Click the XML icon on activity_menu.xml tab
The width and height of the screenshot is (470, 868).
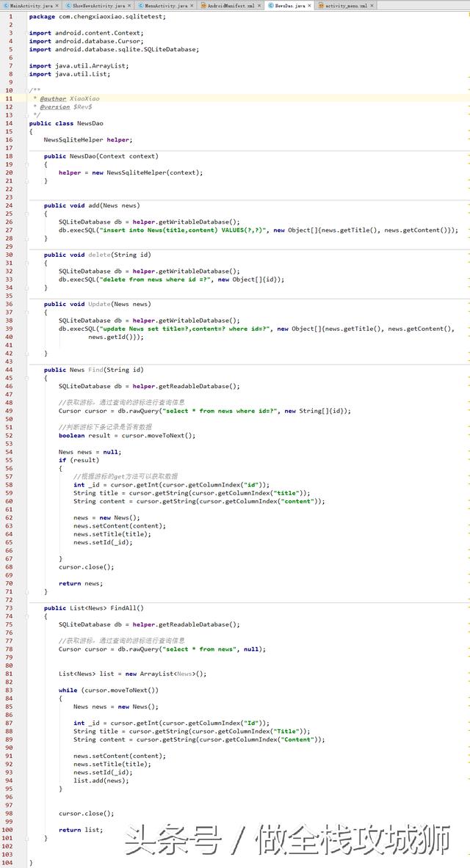(x=322, y=6)
